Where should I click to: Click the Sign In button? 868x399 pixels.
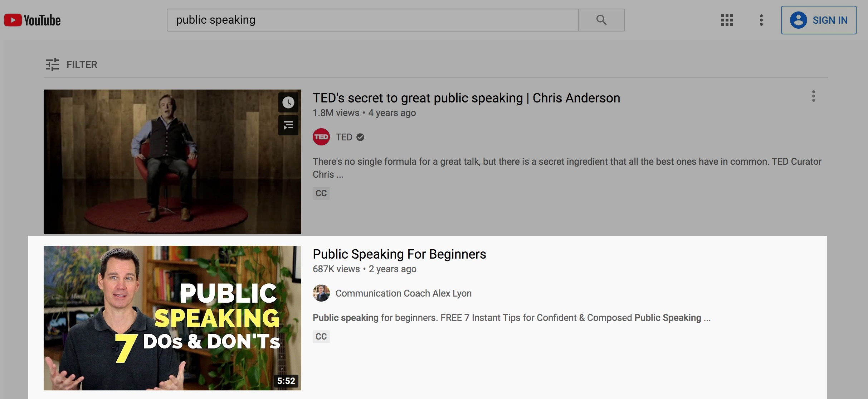coord(819,20)
